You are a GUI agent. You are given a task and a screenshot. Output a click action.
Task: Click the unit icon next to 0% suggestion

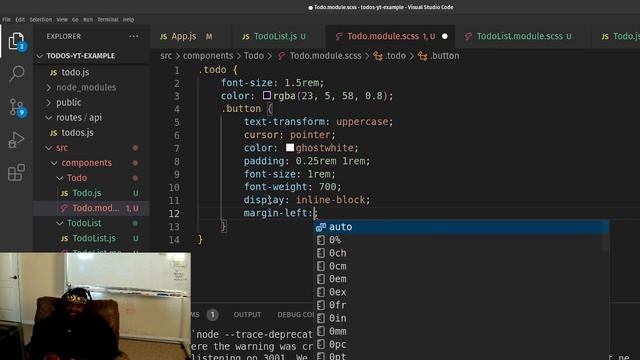tap(321, 240)
